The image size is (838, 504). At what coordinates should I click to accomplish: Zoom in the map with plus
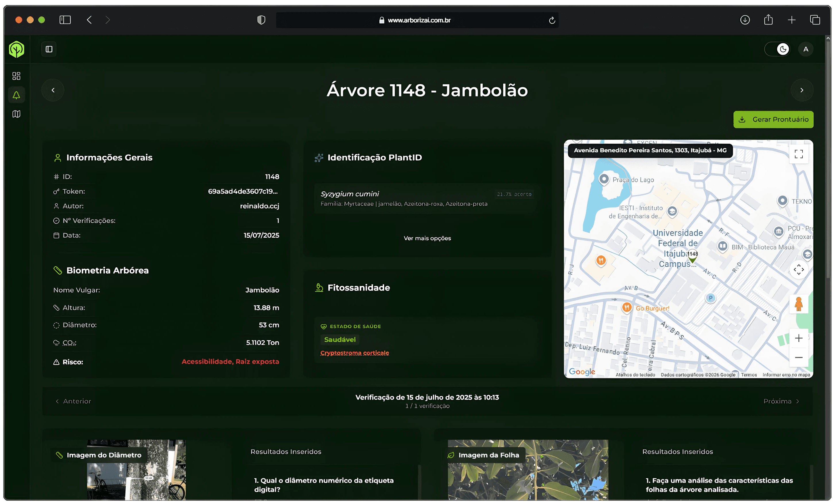tap(799, 338)
